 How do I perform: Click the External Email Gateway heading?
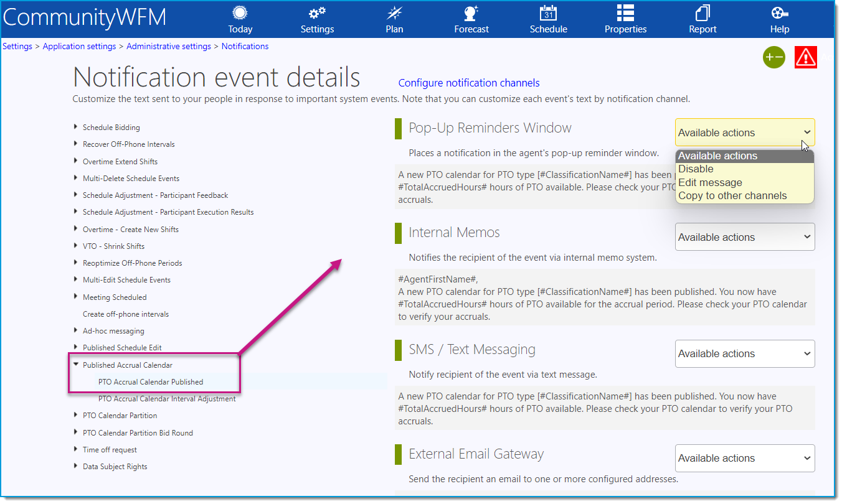[476, 454]
